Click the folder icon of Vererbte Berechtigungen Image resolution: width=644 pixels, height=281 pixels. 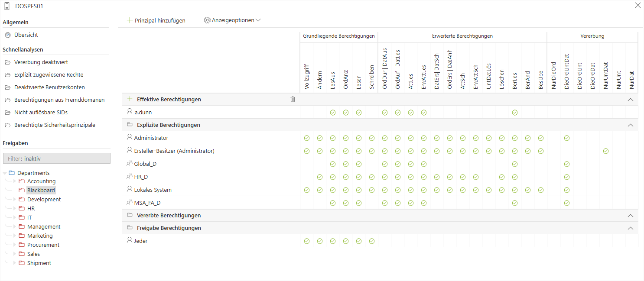[130, 215]
